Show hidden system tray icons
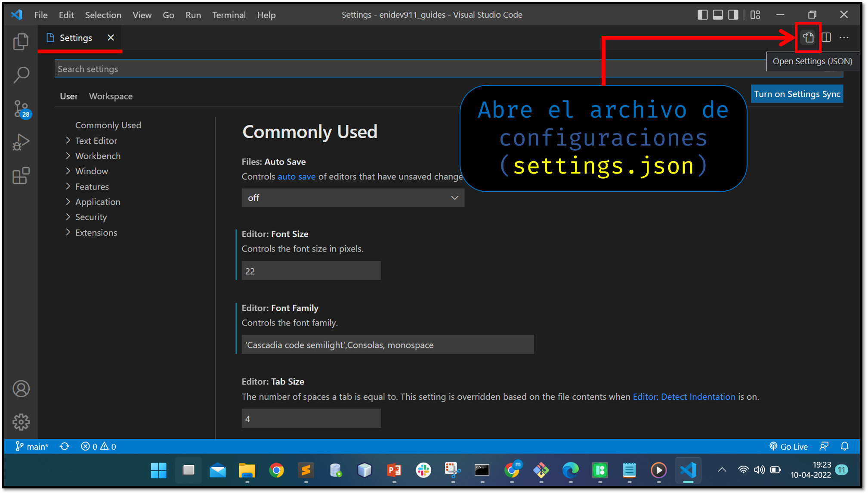The width and height of the screenshot is (868, 494). point(722,470)
